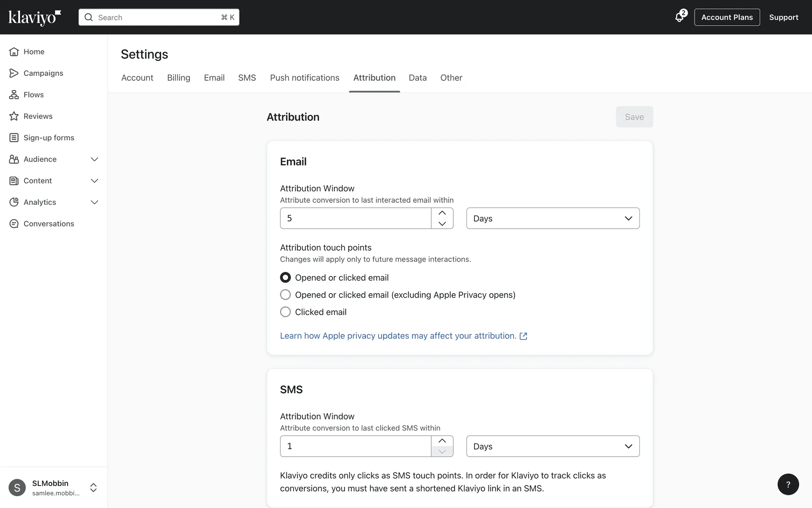Image resolution: width=812 pixels, height=508 pixels.
Task: Open notifications bell icon
Action: point(679,17)
